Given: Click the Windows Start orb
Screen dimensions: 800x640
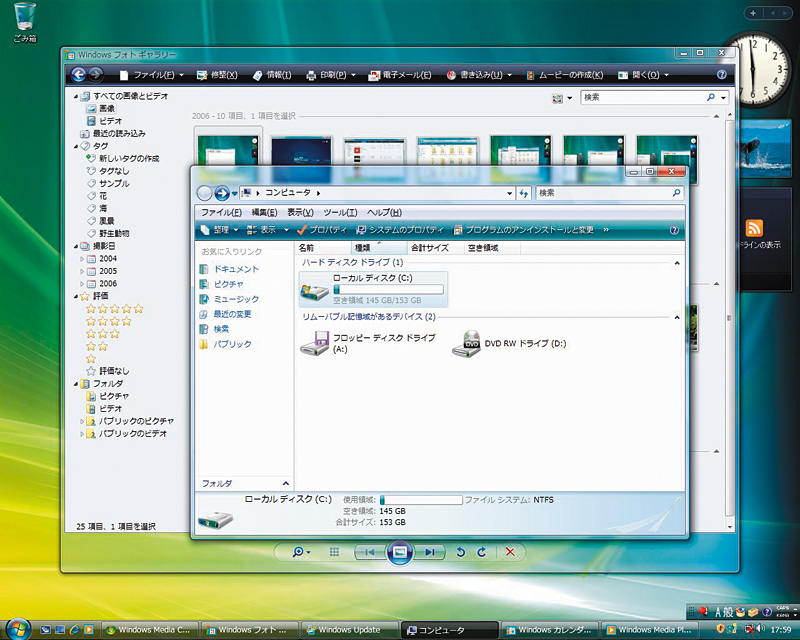Looking at the screenshot, I should [19, 629].
